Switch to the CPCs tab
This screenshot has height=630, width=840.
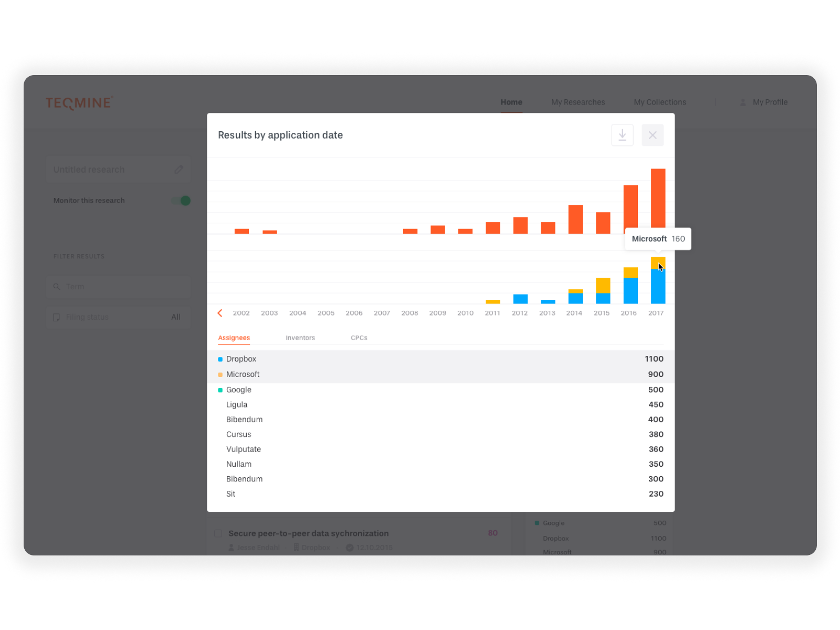[359, 338]
